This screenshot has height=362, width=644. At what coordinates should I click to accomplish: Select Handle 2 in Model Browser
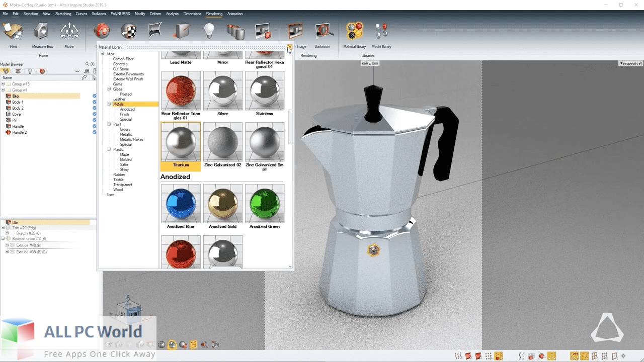20,132
